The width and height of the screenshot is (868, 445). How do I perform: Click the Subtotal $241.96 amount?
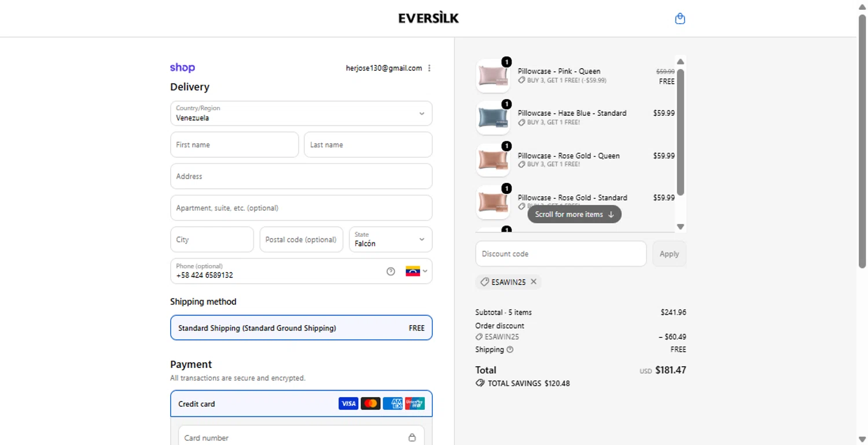click(674, 312)
